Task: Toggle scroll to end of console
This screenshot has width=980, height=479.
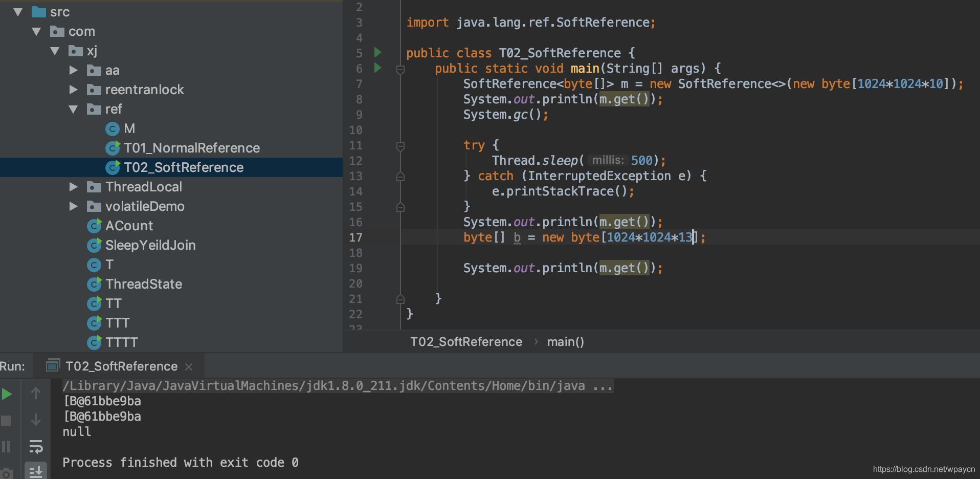Action: click(x=36, y=471)
